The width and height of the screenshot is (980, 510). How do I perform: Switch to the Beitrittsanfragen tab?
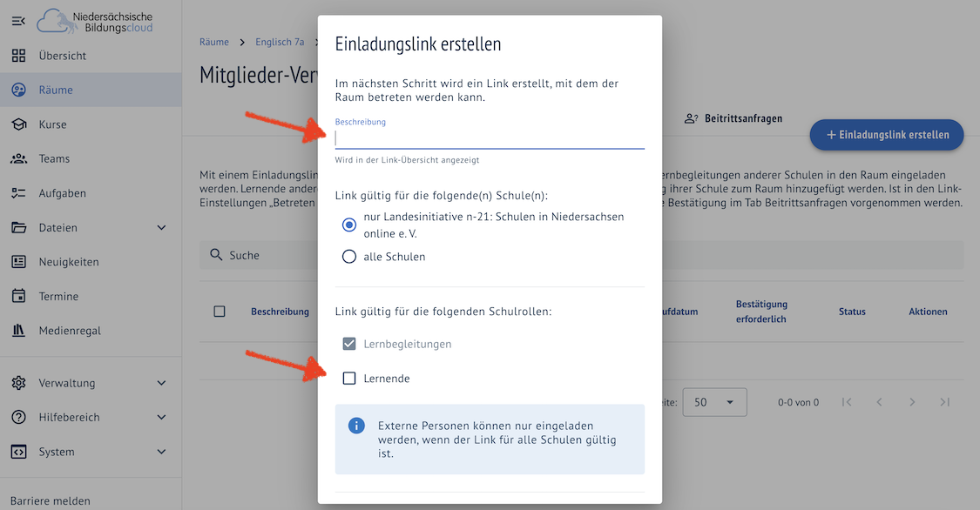pos(733,118)
